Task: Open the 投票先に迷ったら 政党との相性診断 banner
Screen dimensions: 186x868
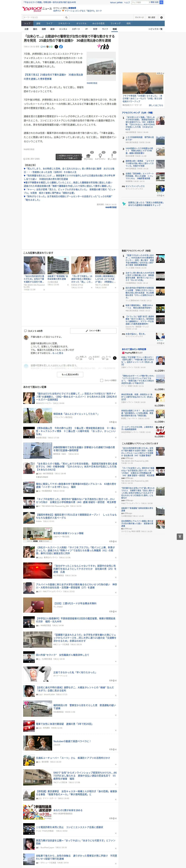Action: [143, 204]
